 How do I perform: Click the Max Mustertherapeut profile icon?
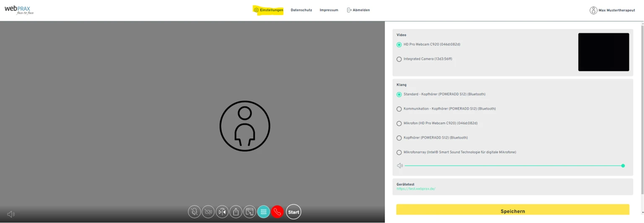click(x=593, y=10)
